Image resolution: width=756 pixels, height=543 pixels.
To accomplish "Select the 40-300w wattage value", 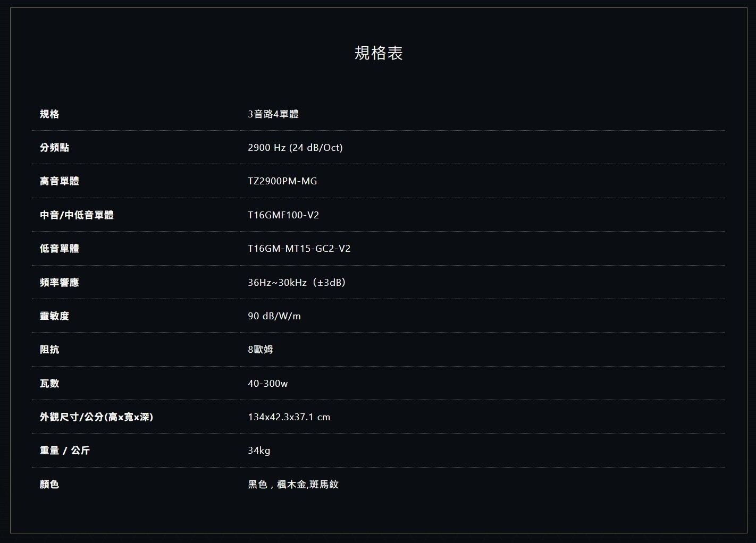I will 267,384.
